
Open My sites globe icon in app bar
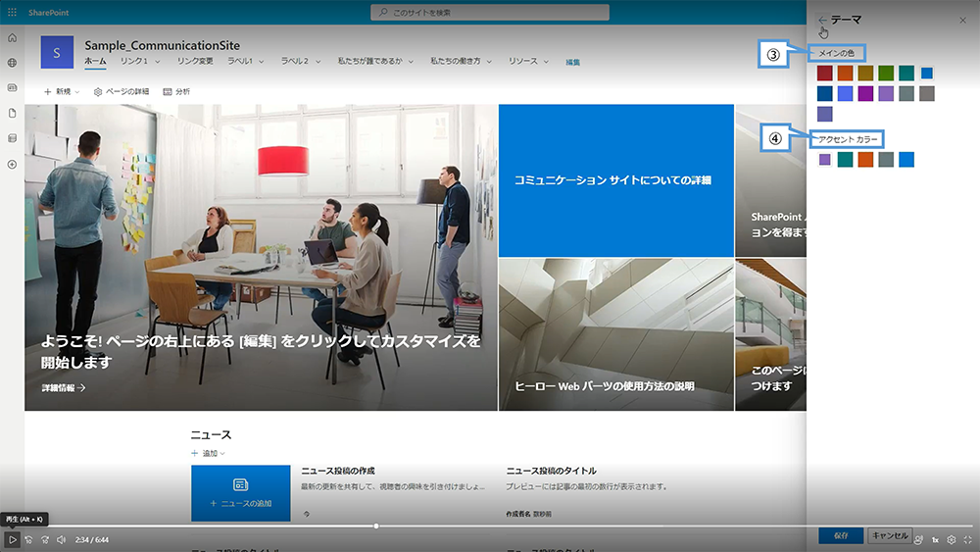pyautogui.click(x=12, y=63)
